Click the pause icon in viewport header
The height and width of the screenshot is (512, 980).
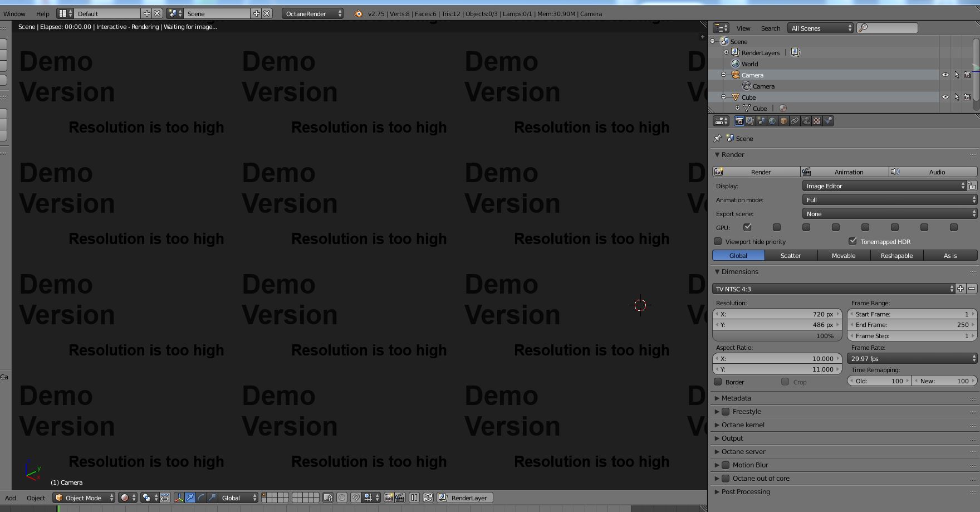coord(414,498)
